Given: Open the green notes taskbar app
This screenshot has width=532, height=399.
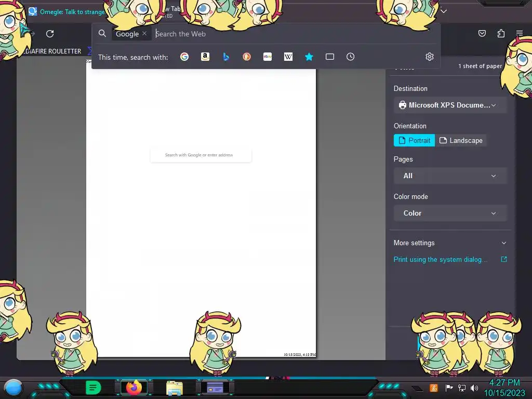Looking at the screenshot, I should coord(94,388).
